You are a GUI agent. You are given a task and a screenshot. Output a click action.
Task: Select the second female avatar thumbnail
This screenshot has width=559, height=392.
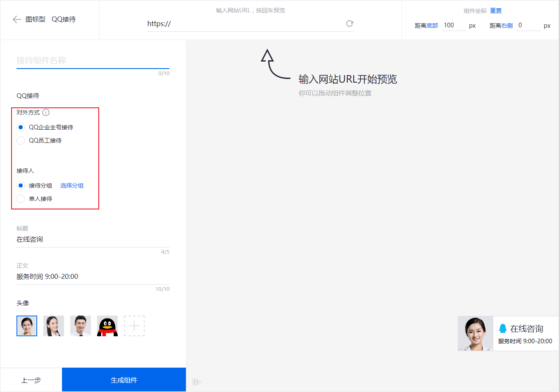[54, 326]
